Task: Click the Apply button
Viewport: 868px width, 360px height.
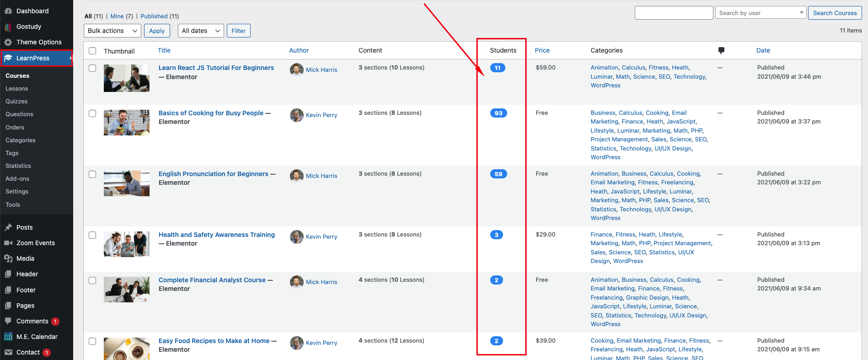Action: [x=157, y=31]
